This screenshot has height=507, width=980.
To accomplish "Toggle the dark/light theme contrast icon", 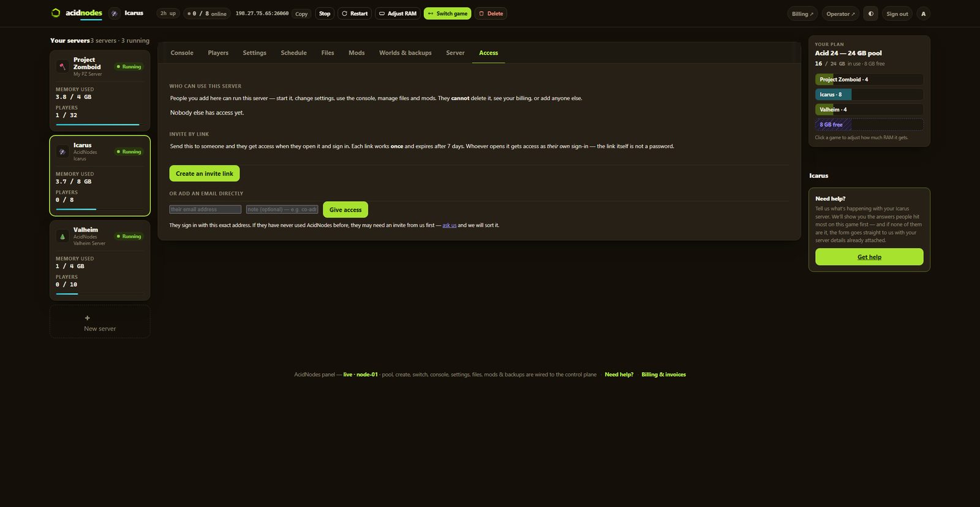I will [870, 13].
